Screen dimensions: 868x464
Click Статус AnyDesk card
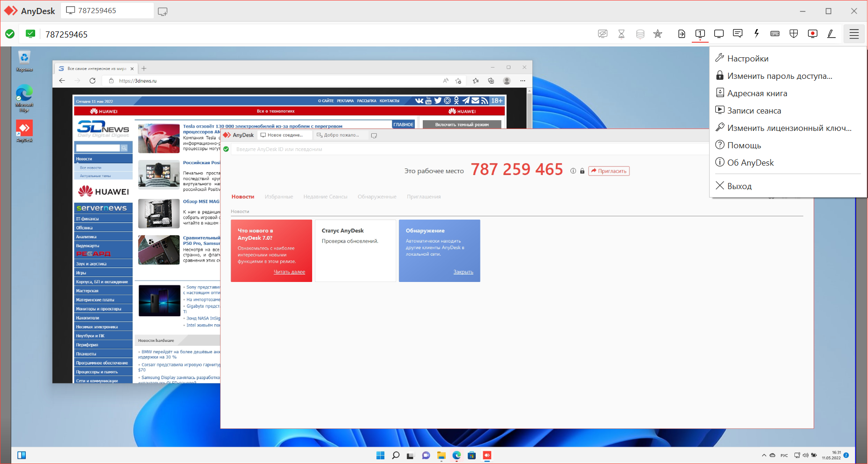click(x=355, y=251)
